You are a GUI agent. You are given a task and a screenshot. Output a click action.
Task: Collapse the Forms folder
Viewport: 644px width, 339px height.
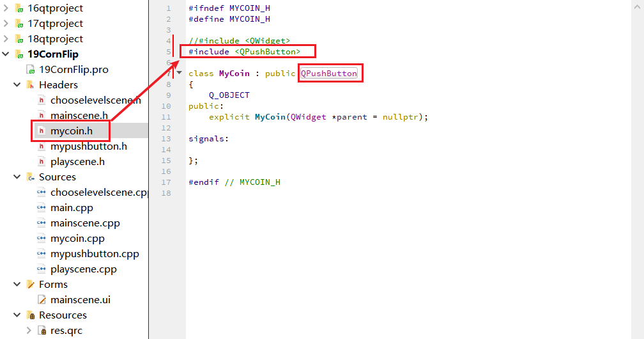(x=17, y=284)
